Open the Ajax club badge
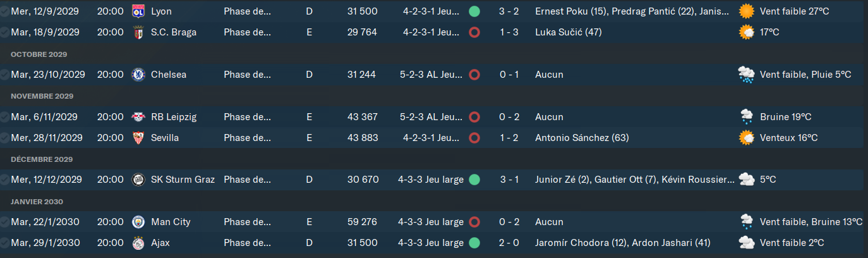The image size is (868, 258). [x=138, y=243]
